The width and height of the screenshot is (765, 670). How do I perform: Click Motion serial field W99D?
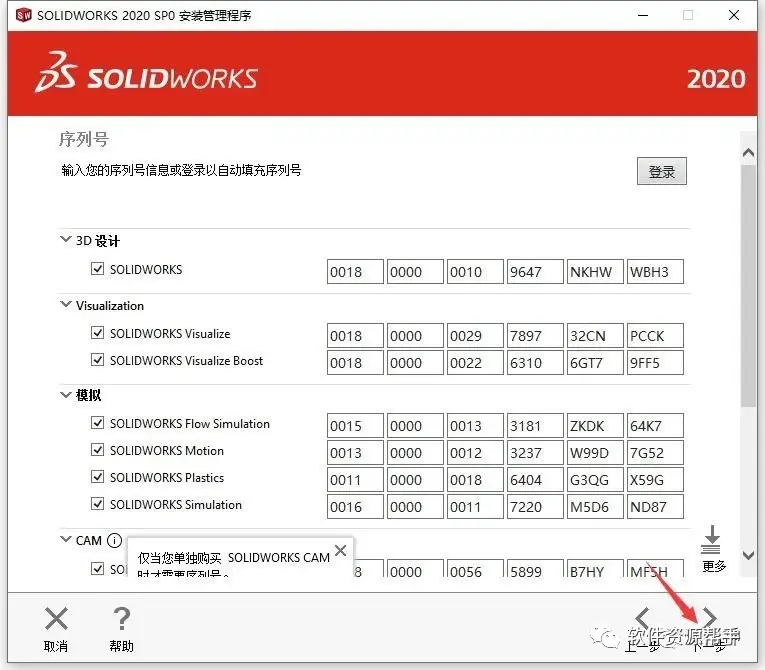pos(595,452)
